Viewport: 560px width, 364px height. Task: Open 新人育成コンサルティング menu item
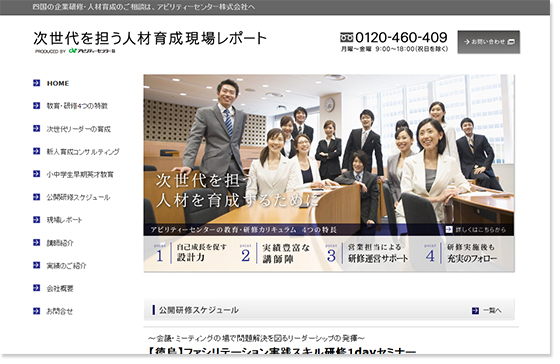[x=83, y=151]
